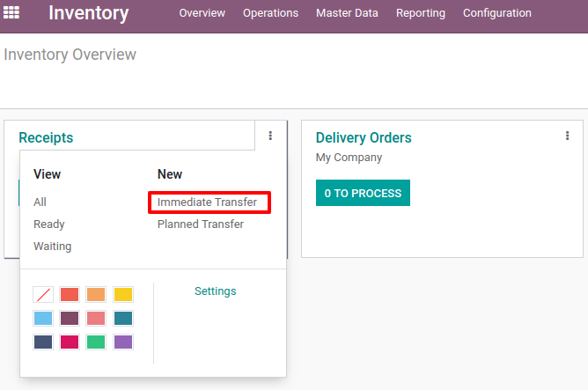Choose the yellow color swatch

click(123, 294)
